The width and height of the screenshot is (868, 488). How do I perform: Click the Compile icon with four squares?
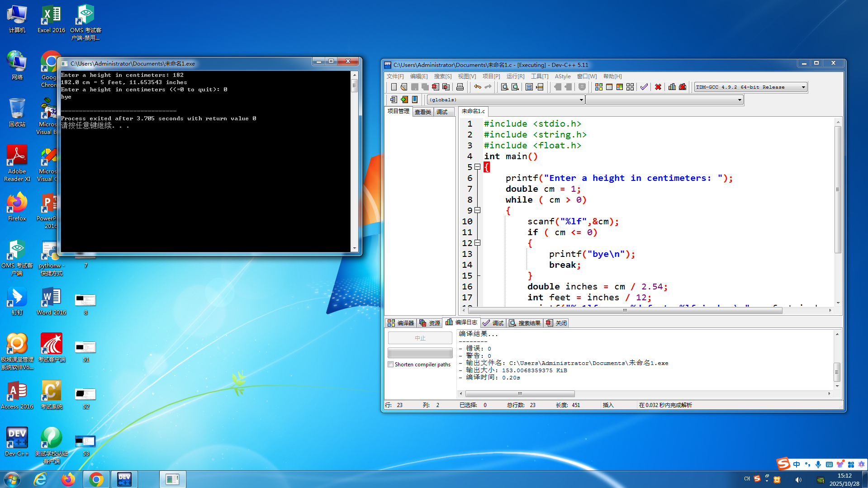(598, 87)
